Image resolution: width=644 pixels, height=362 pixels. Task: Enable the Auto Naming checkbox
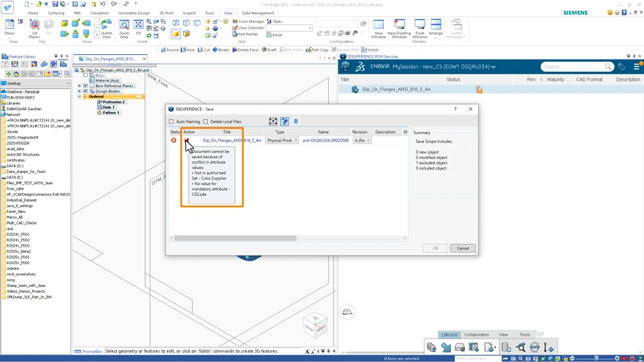[x=171, y=121]
